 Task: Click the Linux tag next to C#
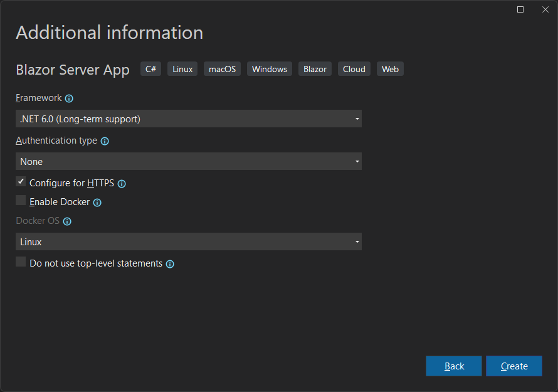point(182,69)
